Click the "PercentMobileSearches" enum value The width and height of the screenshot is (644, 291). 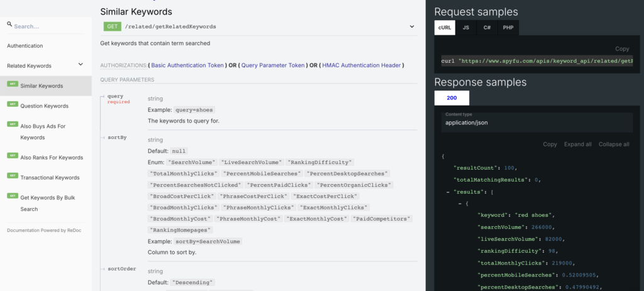click(x=262, y=173)
